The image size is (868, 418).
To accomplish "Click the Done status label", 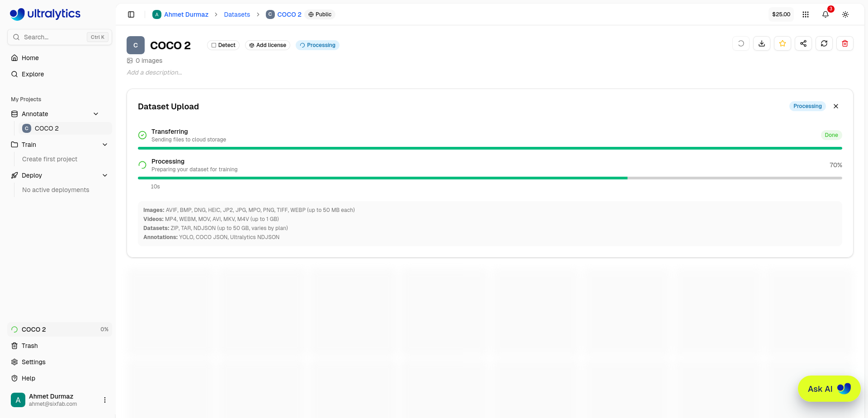I will (831, 135).
